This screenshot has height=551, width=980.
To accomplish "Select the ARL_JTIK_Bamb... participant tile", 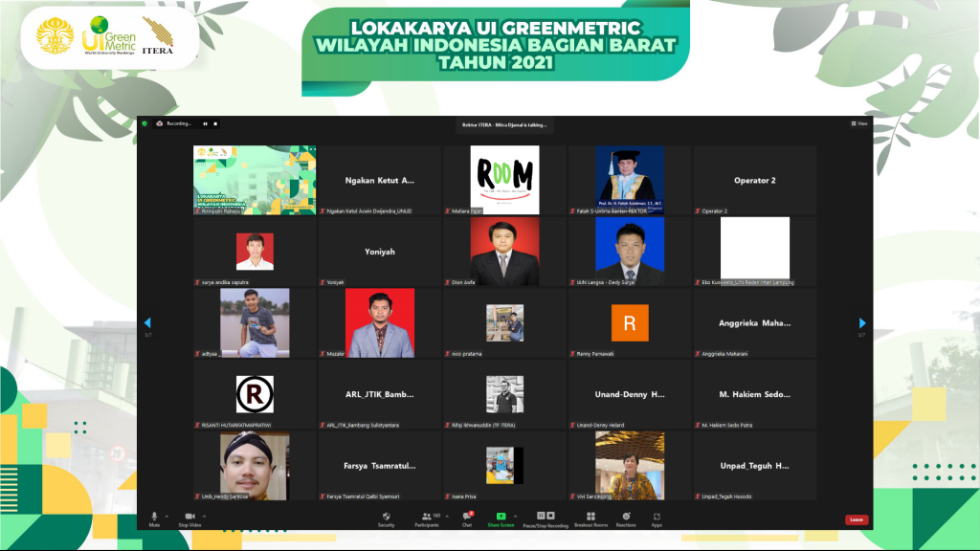I will (379, 394).
